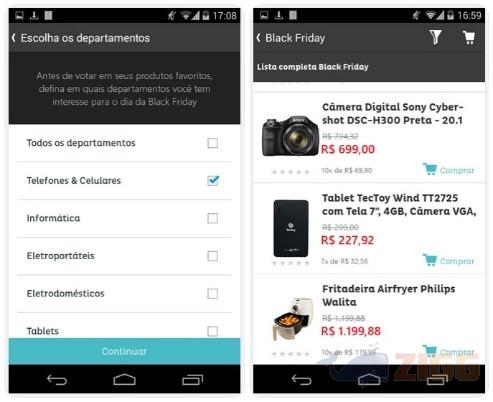This screenshot has width=493, height=402.
Task: Open the Fritadeira Airfryer Philips Walita title
Action: pos(389,295)
